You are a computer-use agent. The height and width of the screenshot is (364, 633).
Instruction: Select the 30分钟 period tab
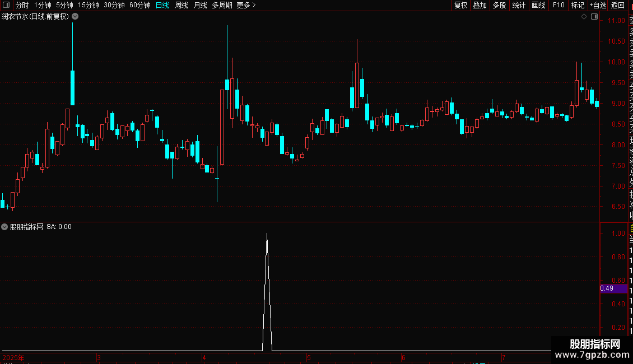coord(114,5)
